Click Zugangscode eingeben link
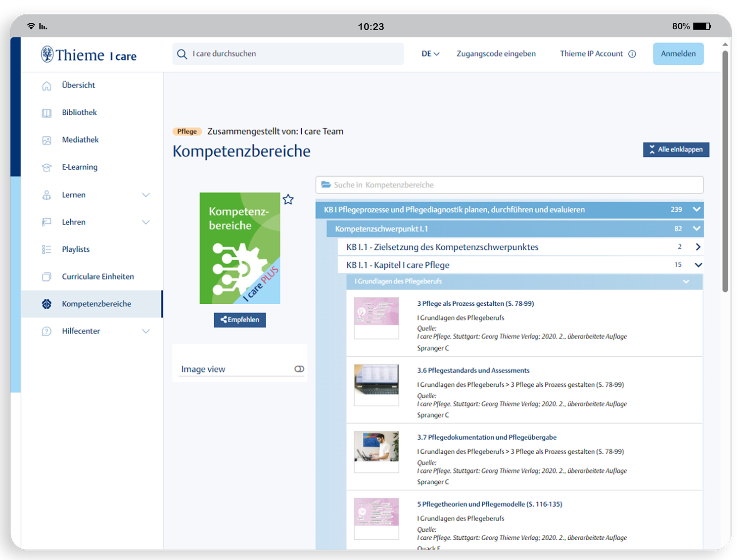Image resolution: width=742 pixels, height=560 pixels. click(496, 54)
